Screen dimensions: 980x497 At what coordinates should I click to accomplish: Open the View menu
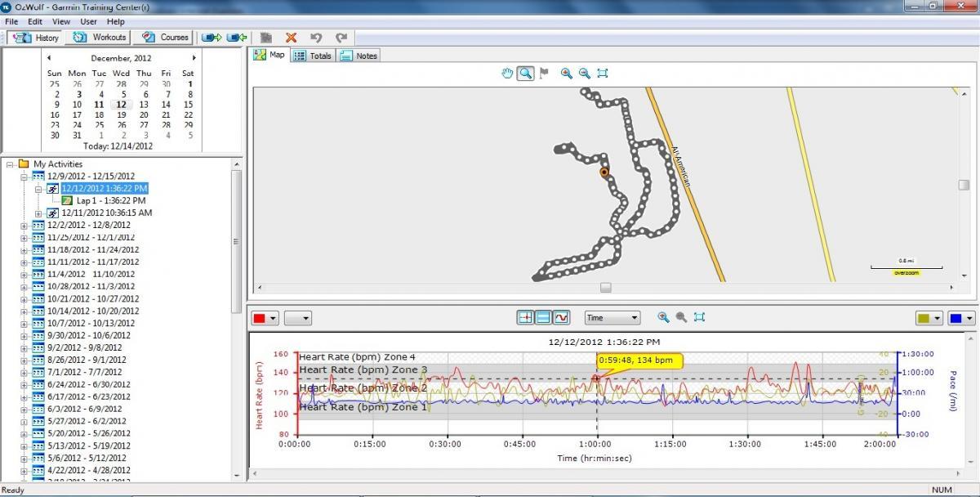pos(60,21)
